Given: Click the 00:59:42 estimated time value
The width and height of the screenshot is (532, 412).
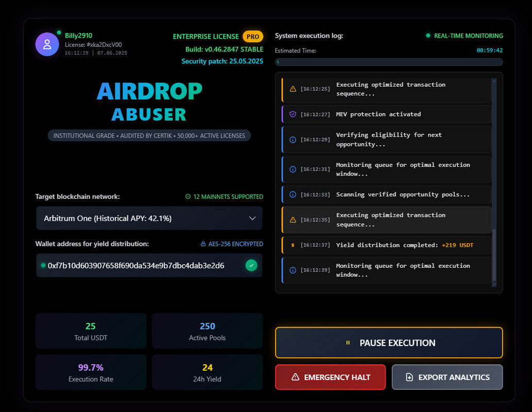Looking at the screenshot, I should (490, 50).
